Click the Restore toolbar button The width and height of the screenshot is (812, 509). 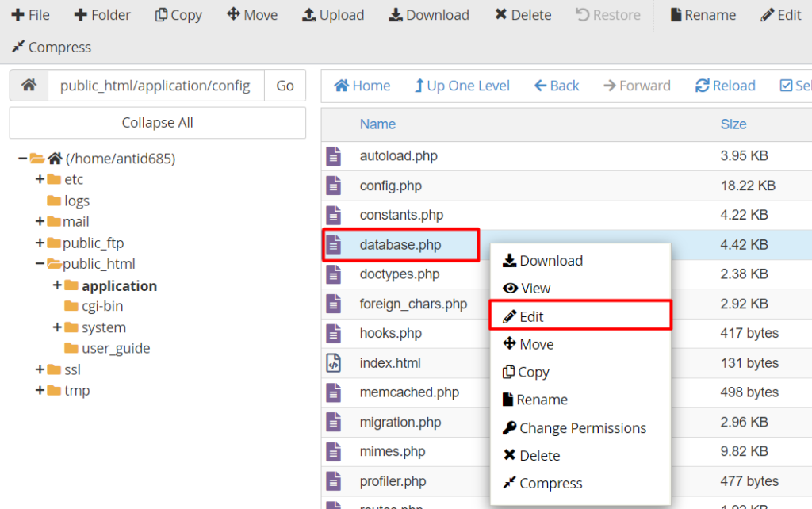pyautogui.click(x=608, y=15)
